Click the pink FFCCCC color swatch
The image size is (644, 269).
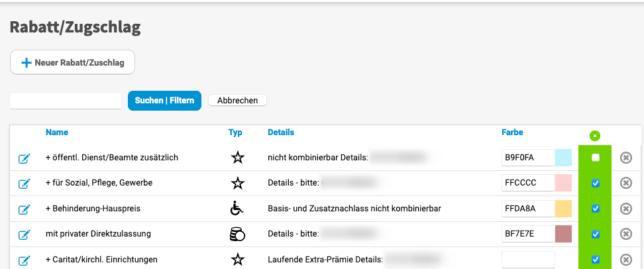point(563,183)
